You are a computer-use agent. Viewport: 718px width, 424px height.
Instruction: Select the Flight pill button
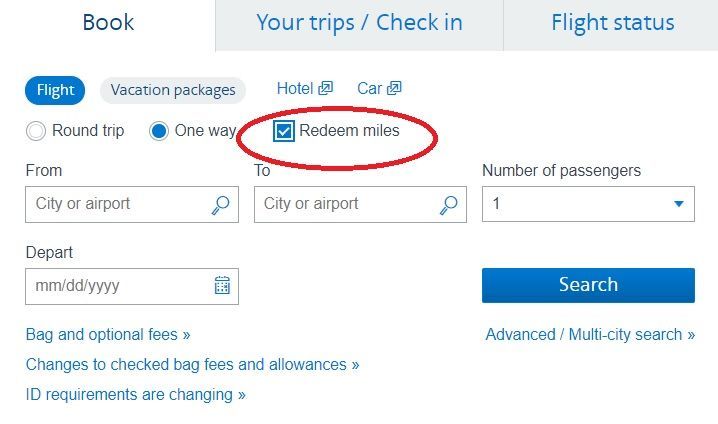[x=55, y=90]
